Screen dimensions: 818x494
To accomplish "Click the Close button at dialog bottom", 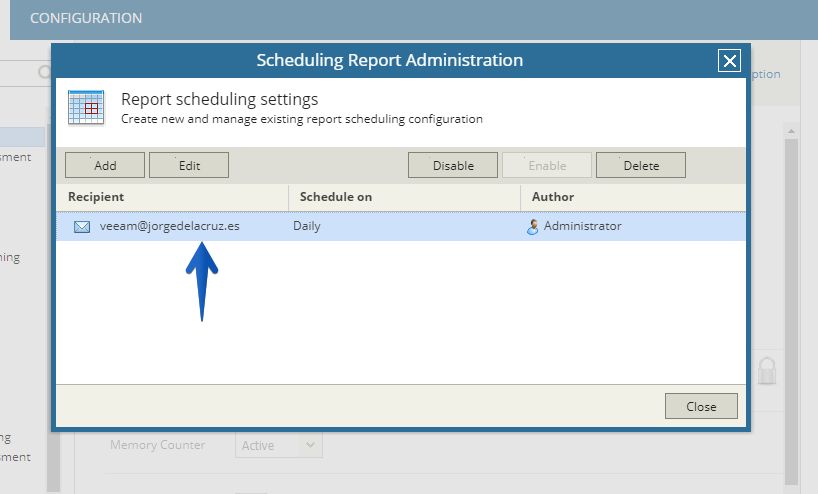I will [701, 406].
